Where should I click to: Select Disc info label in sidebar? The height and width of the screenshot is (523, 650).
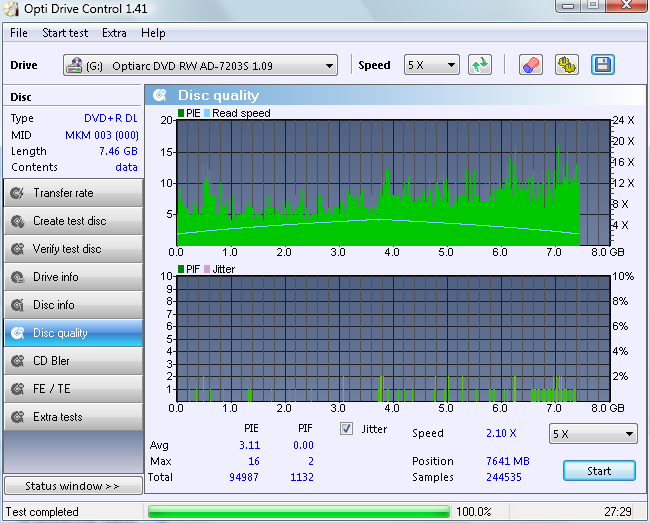pyautogui.click(x=54, y=305)
